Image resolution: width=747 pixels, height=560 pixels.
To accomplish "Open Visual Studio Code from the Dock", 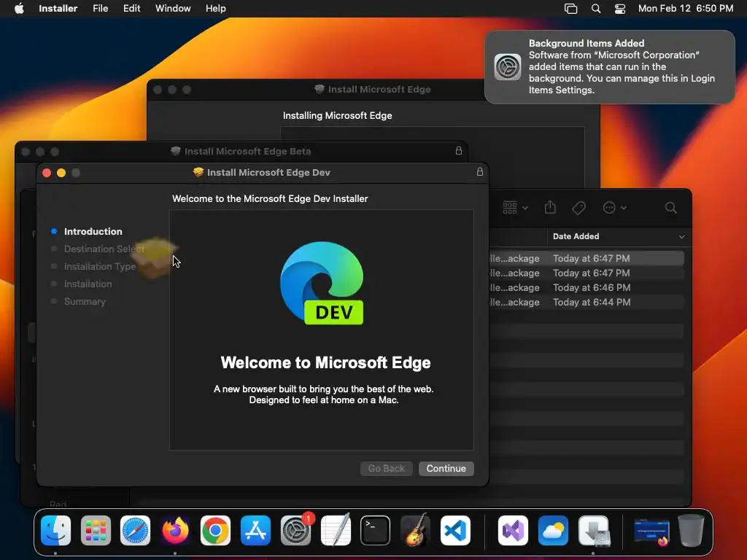I will point(455,531).
